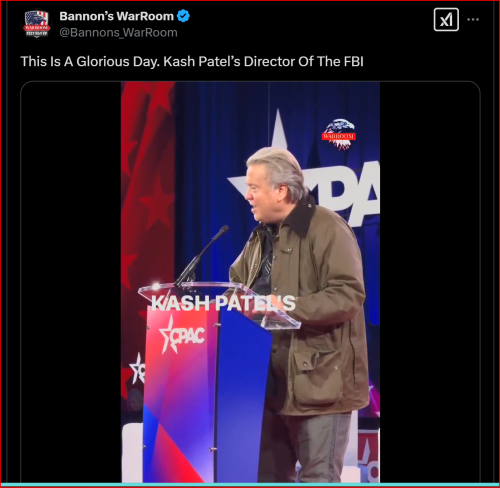Viewport: 500px width, 488px height.
Task: Click the right black letterbox of video
Action: pyautogui.click(x=430, y=282)
